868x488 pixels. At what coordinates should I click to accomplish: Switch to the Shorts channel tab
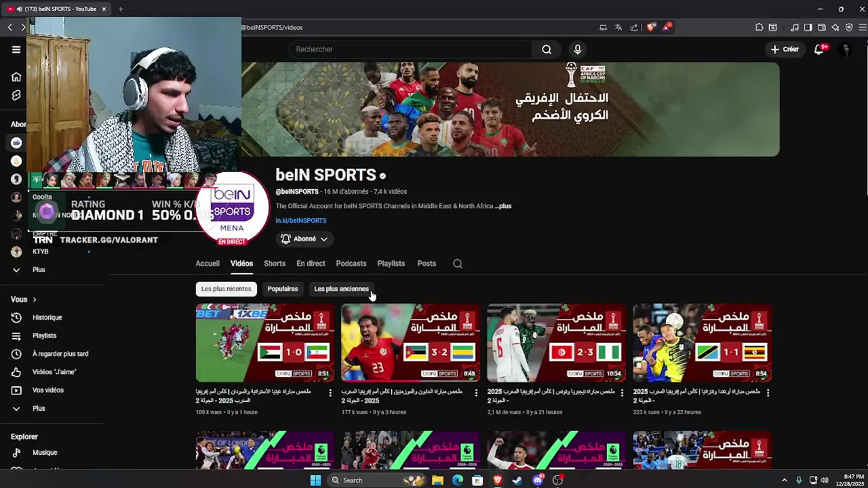[x=275, y=264]
